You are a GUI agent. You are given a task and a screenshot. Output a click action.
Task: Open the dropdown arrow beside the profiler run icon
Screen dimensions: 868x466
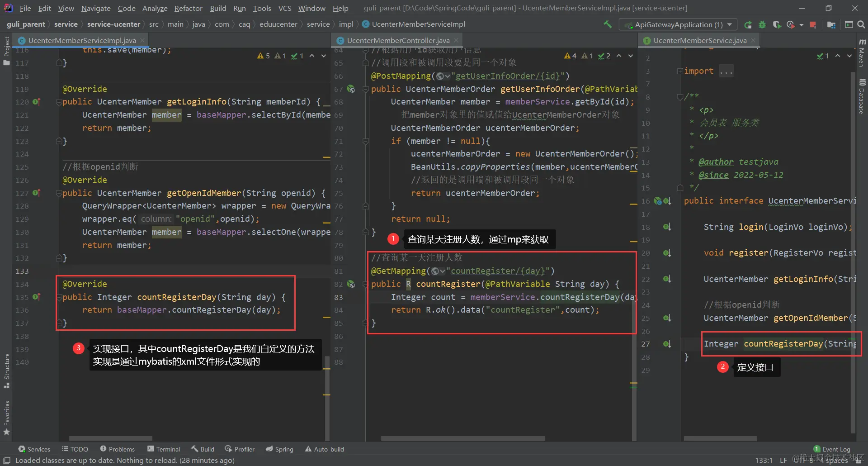point(801,25)
